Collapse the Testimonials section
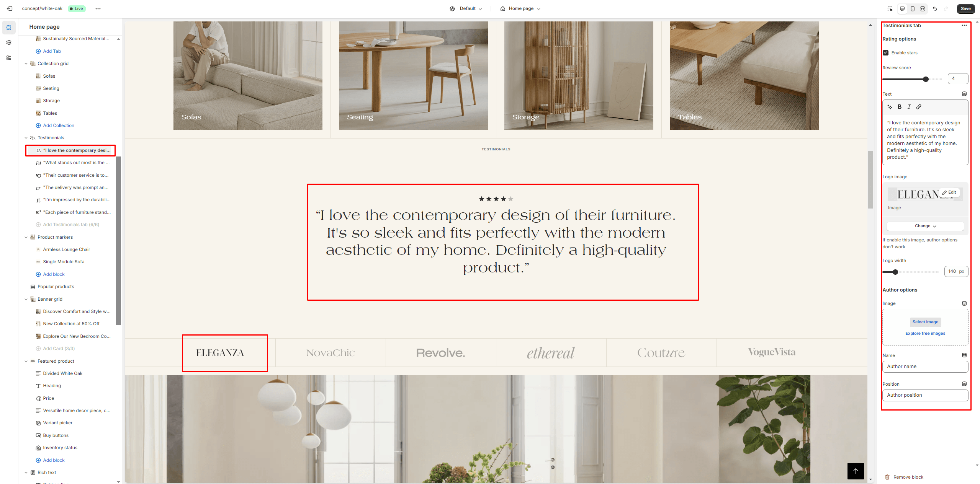The height and width of the screenshot is (484, 980). 26,138
